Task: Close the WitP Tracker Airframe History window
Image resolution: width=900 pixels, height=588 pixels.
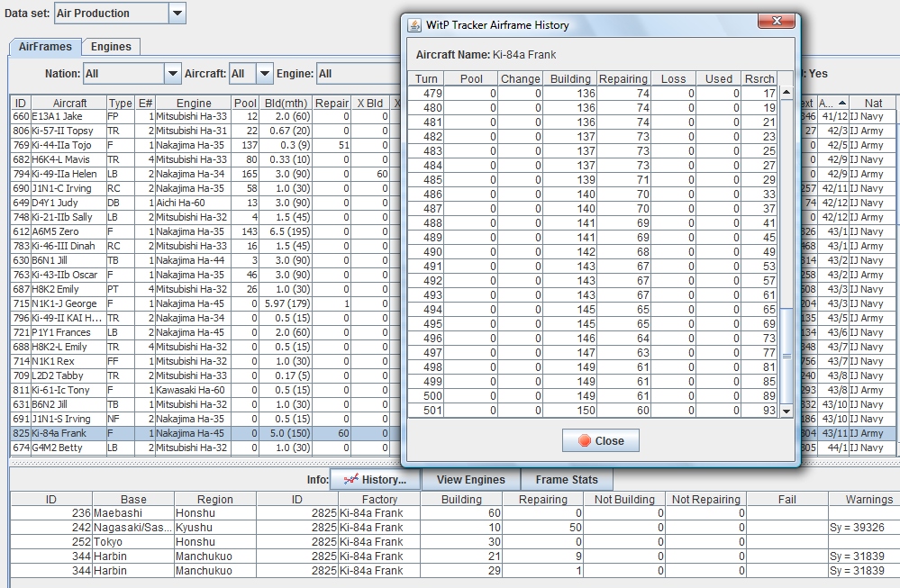Action: (777, 22)
